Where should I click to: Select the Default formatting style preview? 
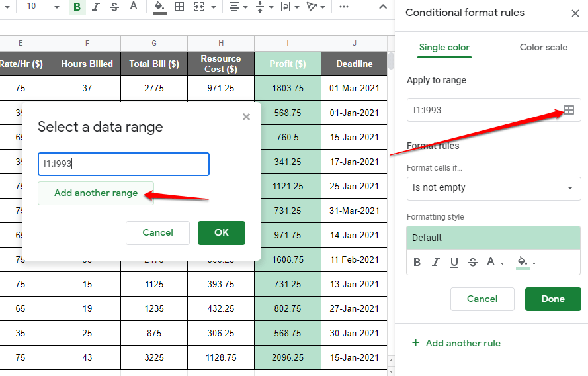coord(493,238)
